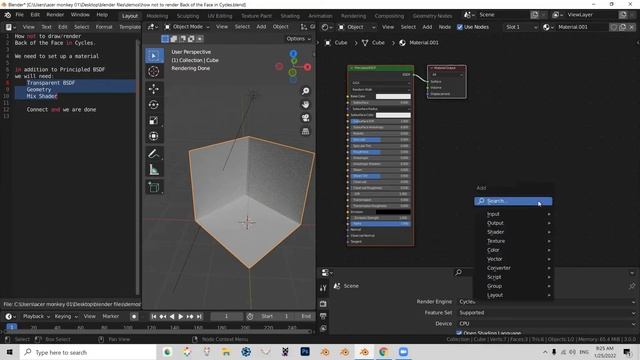Toggle the preview range clock button
This screenshot has width=640, height=360.
(x=250, y=316)
